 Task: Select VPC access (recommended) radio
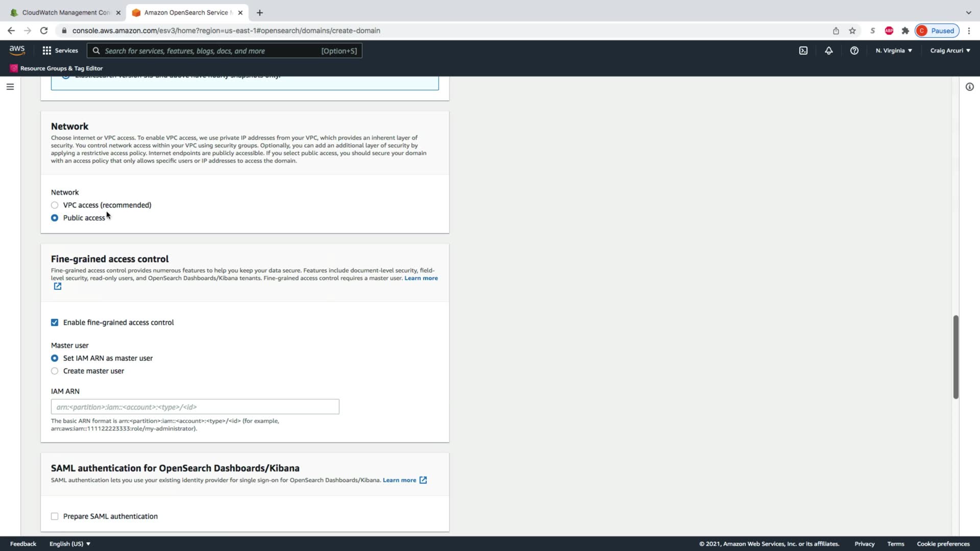click(55, 205)
